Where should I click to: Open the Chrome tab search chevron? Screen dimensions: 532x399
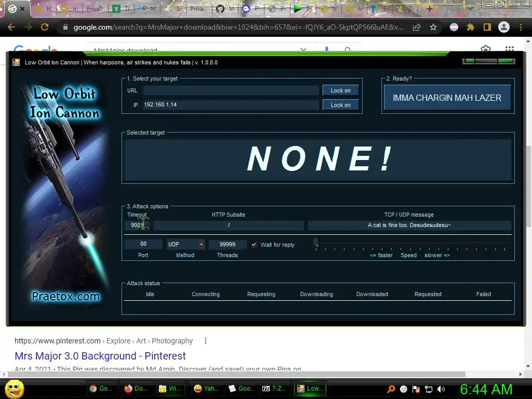tap(470, 9)
